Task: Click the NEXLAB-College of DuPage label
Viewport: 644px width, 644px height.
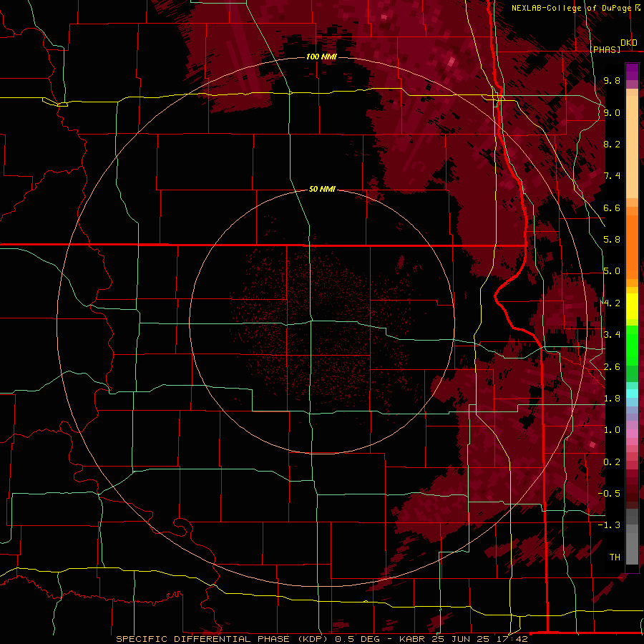Action: coord(571,8)
